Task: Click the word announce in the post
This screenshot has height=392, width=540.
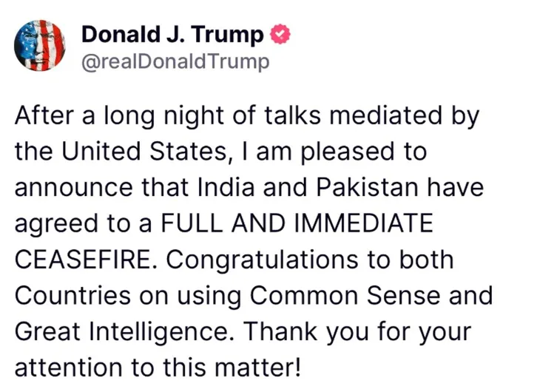Action: [x=74, y=188]
